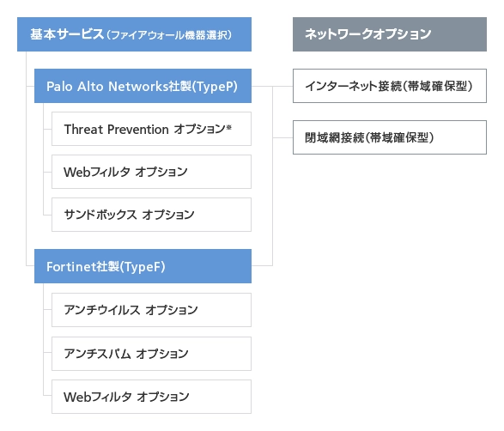This screenshot has width=504, height=431.
Task: Click the ※ footnote mark after Threat Prevention
Action: coord(228,127)
